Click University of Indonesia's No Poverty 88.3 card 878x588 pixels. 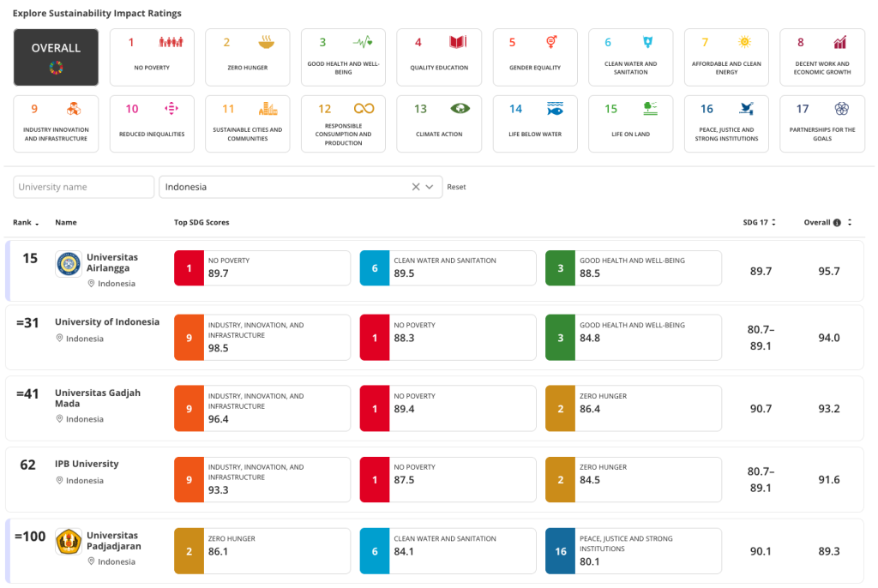pos(448,338)
